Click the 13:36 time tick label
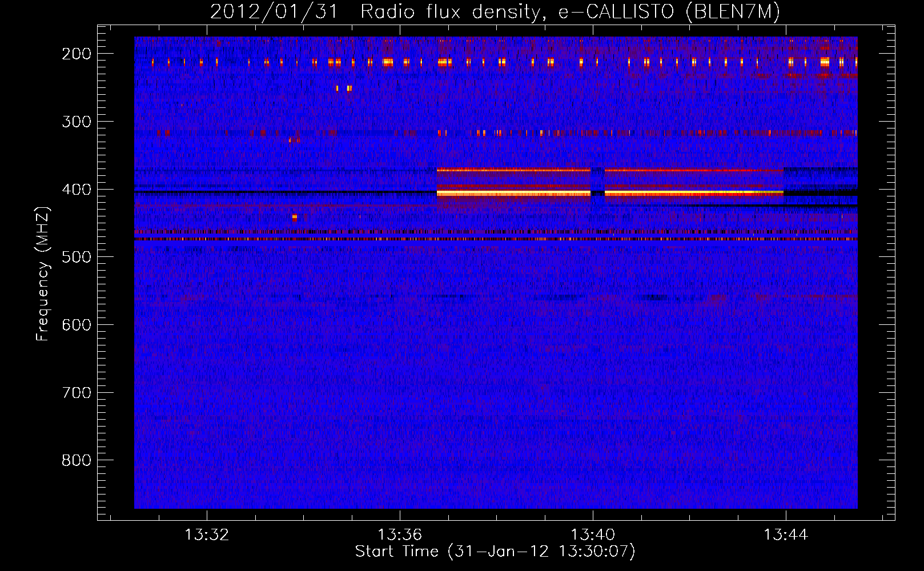Screen dimensions: 924x571 click(x=400, y=534)
